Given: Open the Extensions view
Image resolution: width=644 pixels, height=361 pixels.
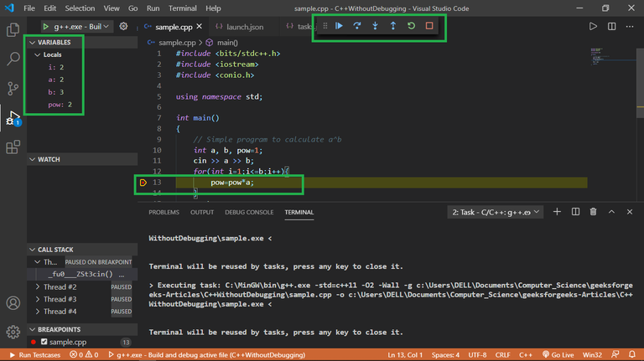Looking at the screenshot, I should (x=13, y=147).
